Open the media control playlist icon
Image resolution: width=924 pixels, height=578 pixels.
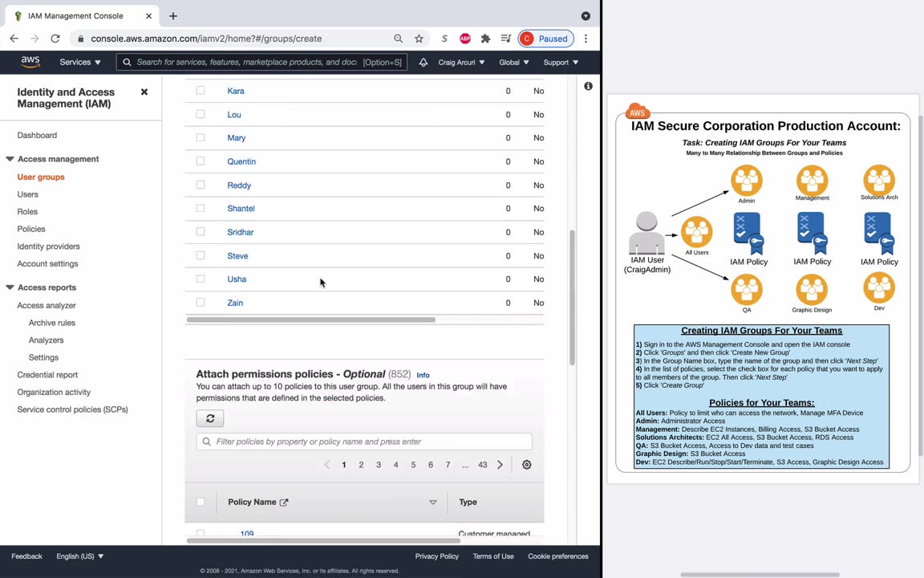[505, 39]
